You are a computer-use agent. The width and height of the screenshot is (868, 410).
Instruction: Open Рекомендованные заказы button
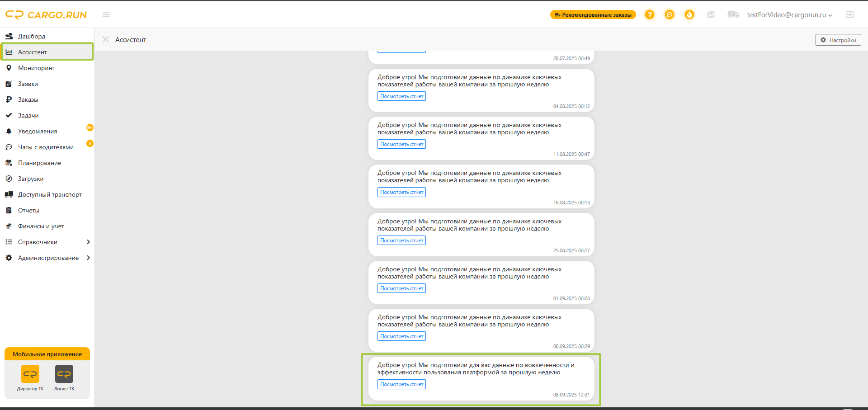point(593,15)
